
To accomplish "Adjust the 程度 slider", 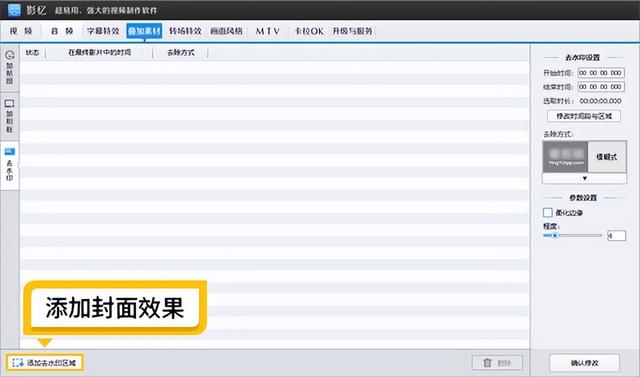I will pyautogui.click(x=572, y=235).
